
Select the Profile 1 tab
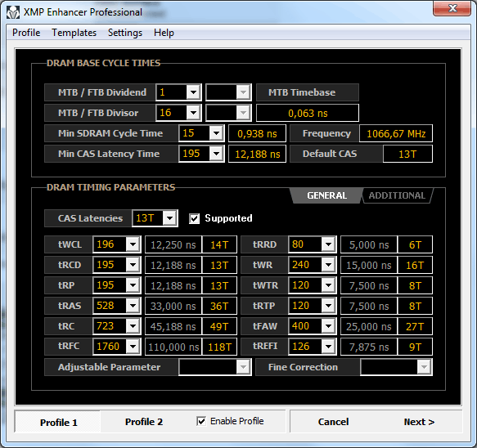click(58, 422)
